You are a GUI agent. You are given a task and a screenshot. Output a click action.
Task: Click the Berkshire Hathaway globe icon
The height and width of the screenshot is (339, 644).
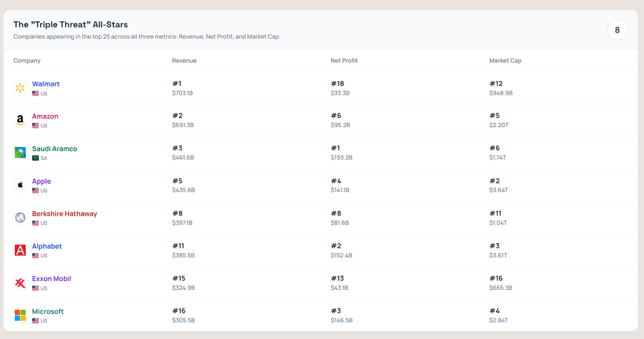click(20, 218)
